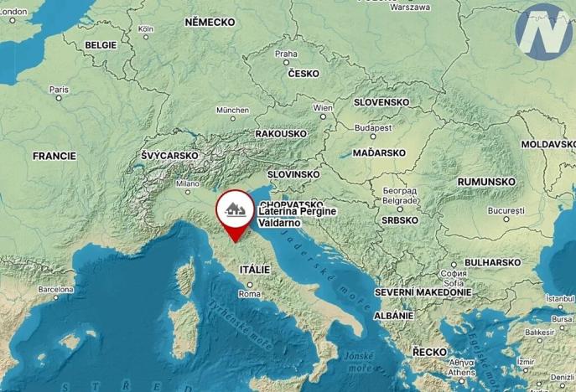Click the Budapest city marker dot
The height and width of the screenshot is (392, 576).
coord(373,137)
